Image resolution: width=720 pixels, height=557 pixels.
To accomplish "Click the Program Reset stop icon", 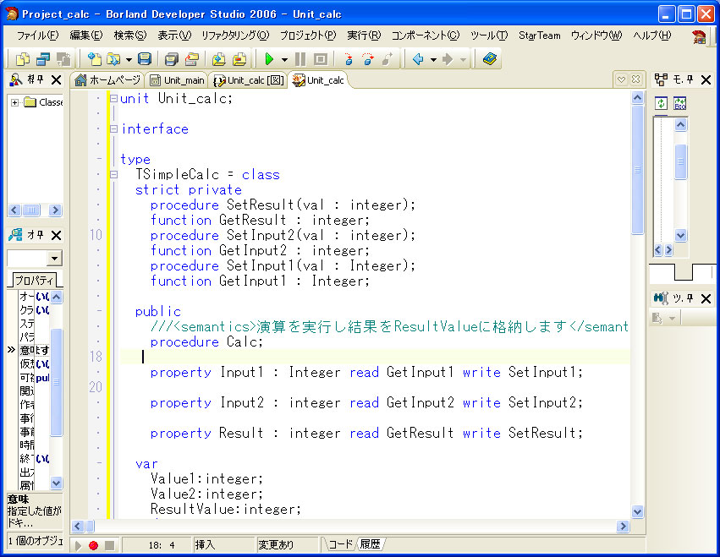I will point(320,59).
